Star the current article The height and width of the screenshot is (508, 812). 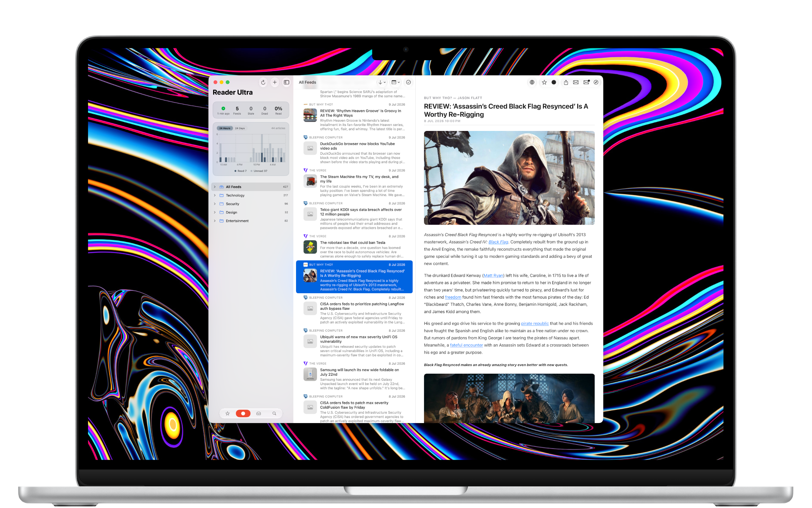(x=544, y=82)
